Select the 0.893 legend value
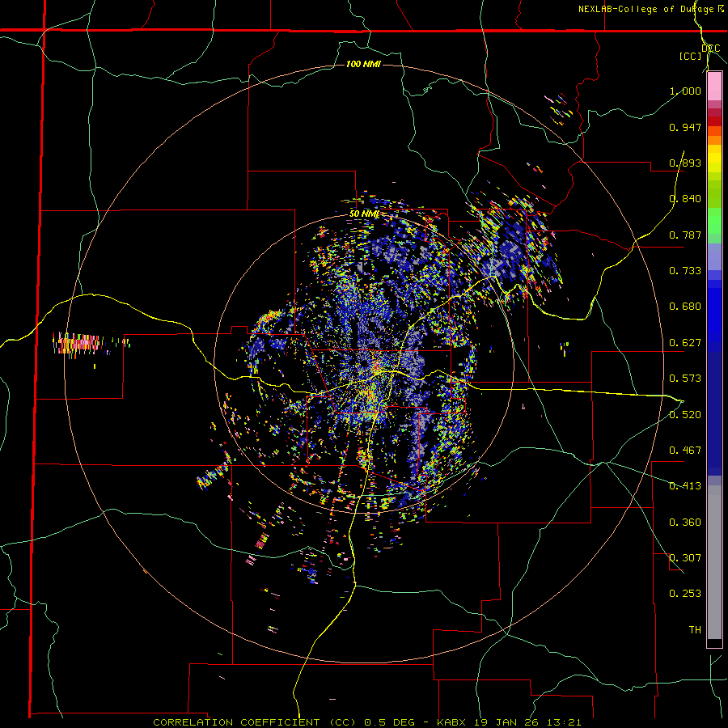This screenshot has height=728, width=728. 685,163
